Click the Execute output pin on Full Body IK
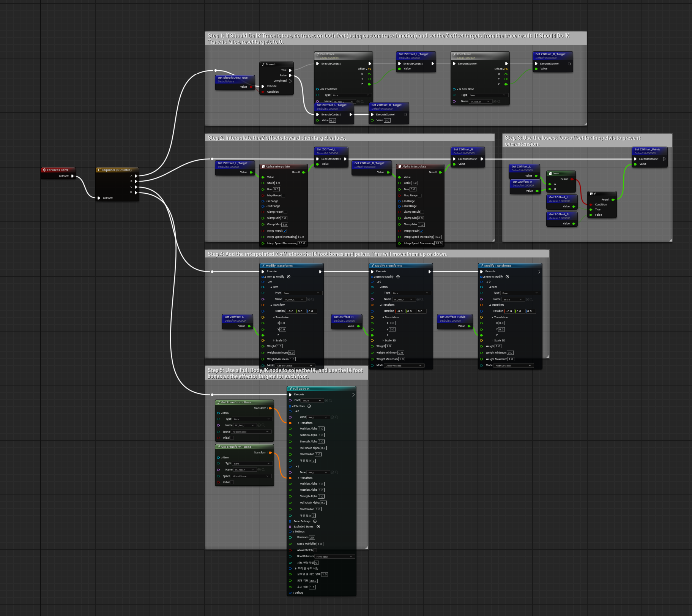The image size is (692, 616). [353, 395]
